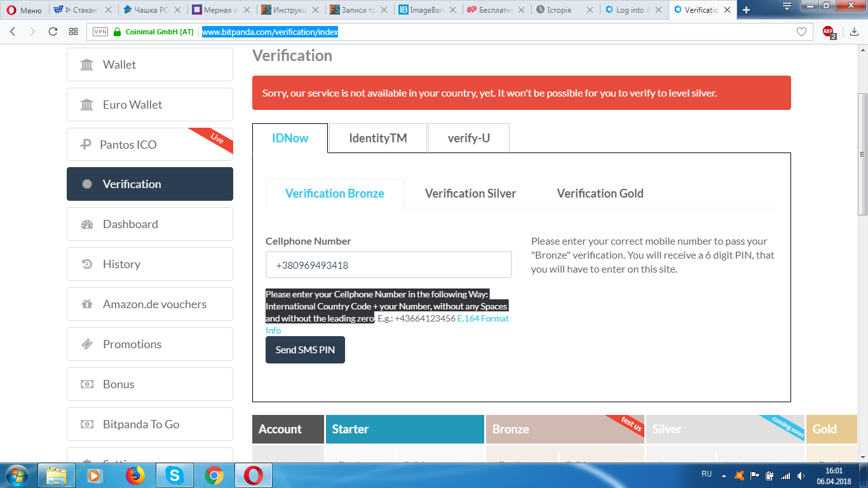Open the E.164 Format Info link

coord(482,318)
